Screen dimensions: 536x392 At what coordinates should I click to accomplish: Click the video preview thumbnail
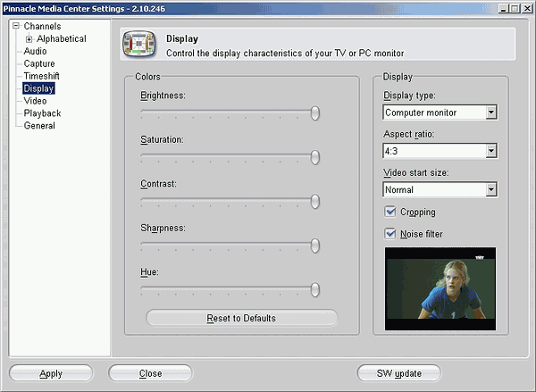pyautogui.click(x=440, y=288)
